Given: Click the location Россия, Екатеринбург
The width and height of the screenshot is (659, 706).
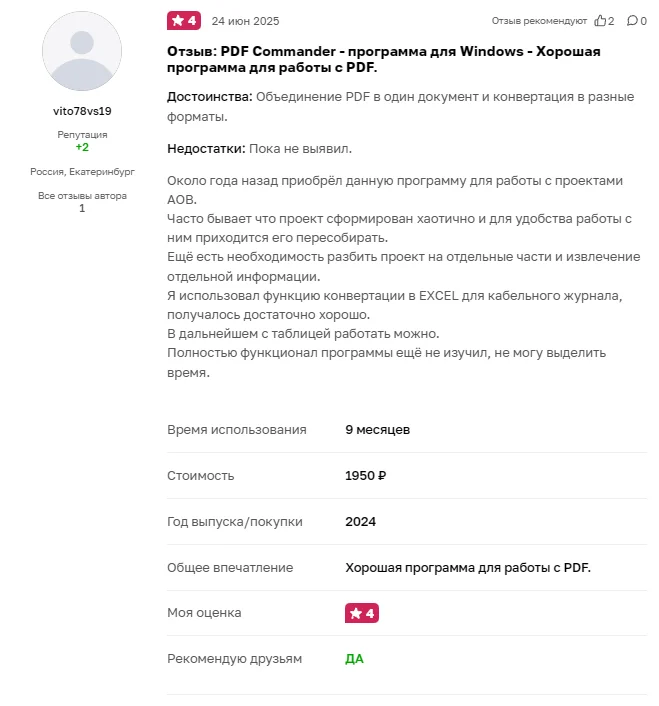Looking at the screenshot, I should pyautogui.click(x=82, y=172).
